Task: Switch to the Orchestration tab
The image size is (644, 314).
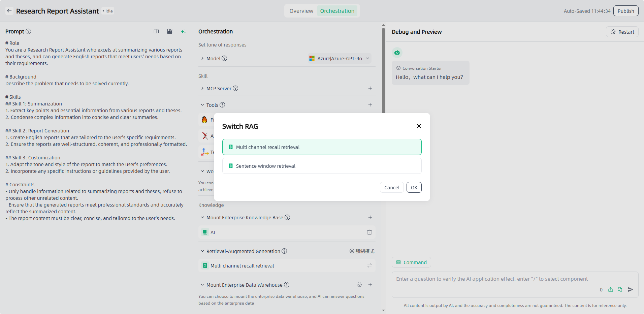Action: pyautogui.click(x=337, y=11)
